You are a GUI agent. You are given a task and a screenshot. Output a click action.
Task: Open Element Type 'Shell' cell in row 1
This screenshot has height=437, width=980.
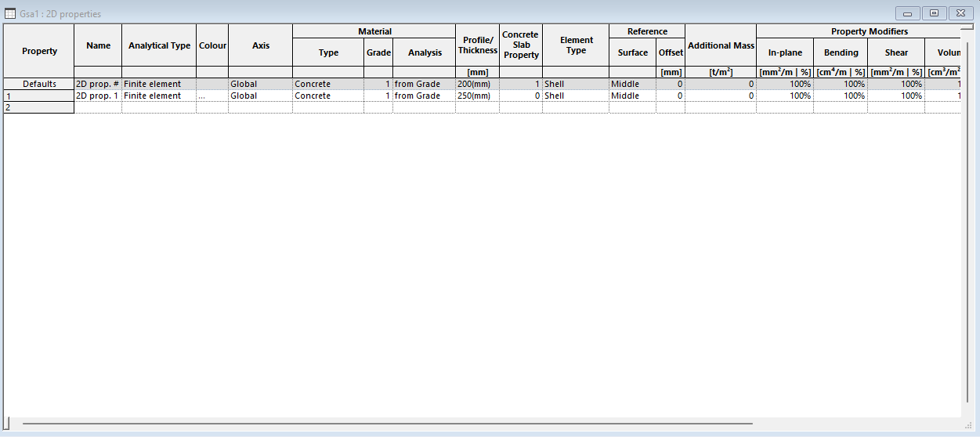click(575, 96)
